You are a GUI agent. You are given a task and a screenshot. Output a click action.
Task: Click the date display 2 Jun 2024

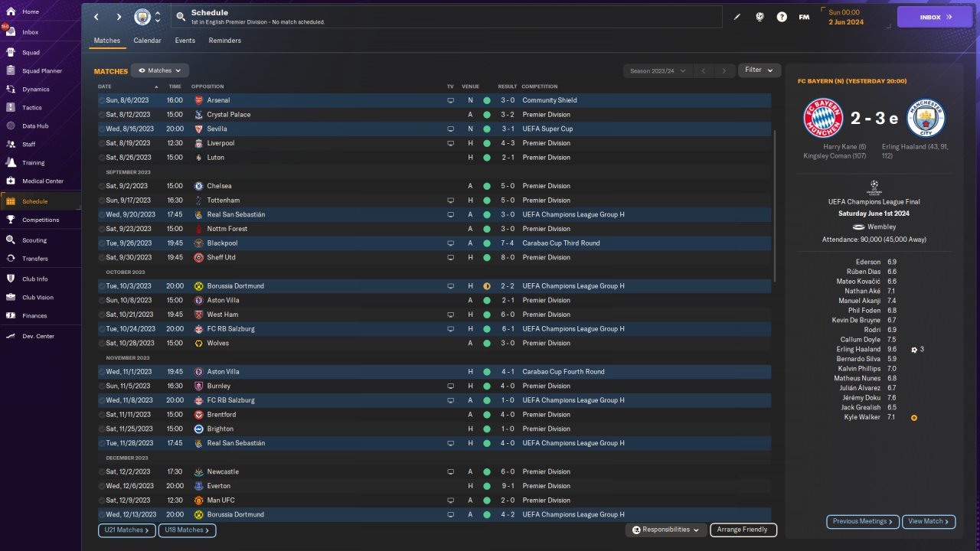point(846,22)
